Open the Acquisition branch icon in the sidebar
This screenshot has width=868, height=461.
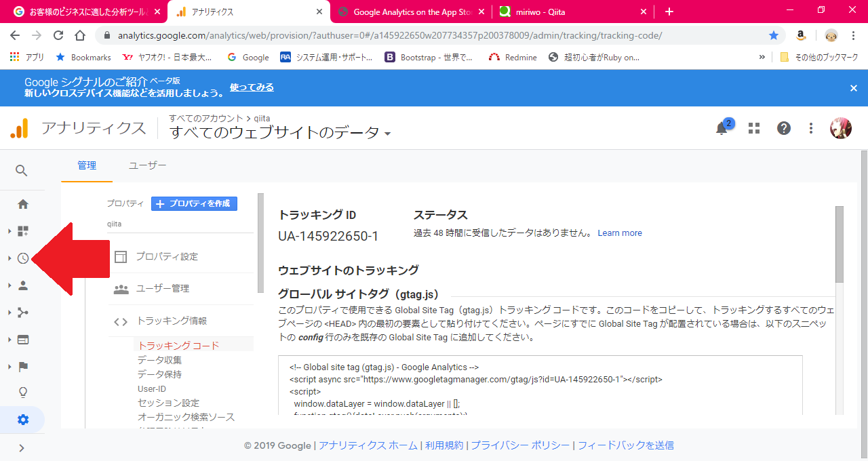point(23,313)
